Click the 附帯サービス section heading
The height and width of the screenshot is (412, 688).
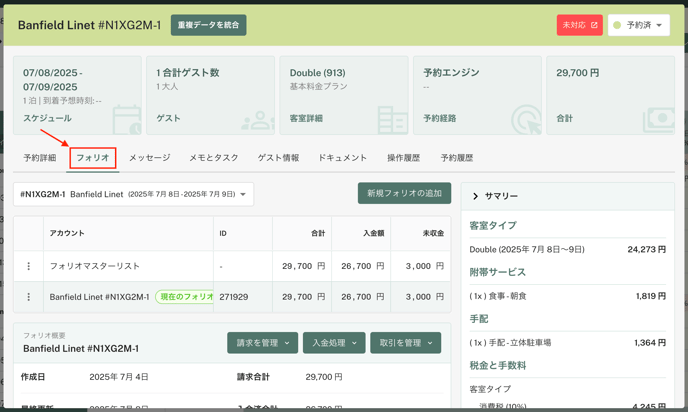(x=498, y=272)
